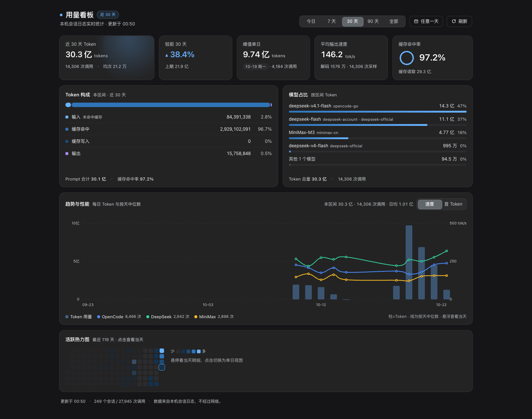Click the 15,758,848 output value
This screenshot has width=532, height=419.
click(239, 154)
